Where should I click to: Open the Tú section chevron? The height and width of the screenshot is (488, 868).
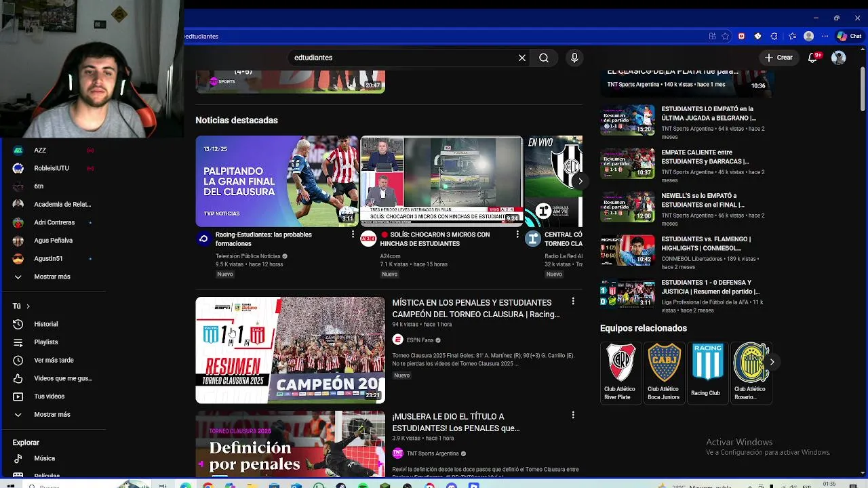[28, 306]
